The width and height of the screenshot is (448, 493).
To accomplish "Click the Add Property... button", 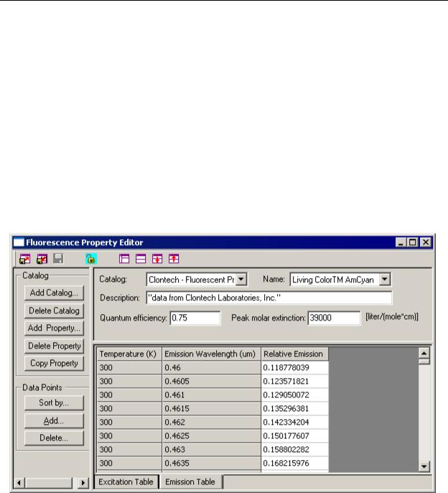I will (x=54, y=328).
